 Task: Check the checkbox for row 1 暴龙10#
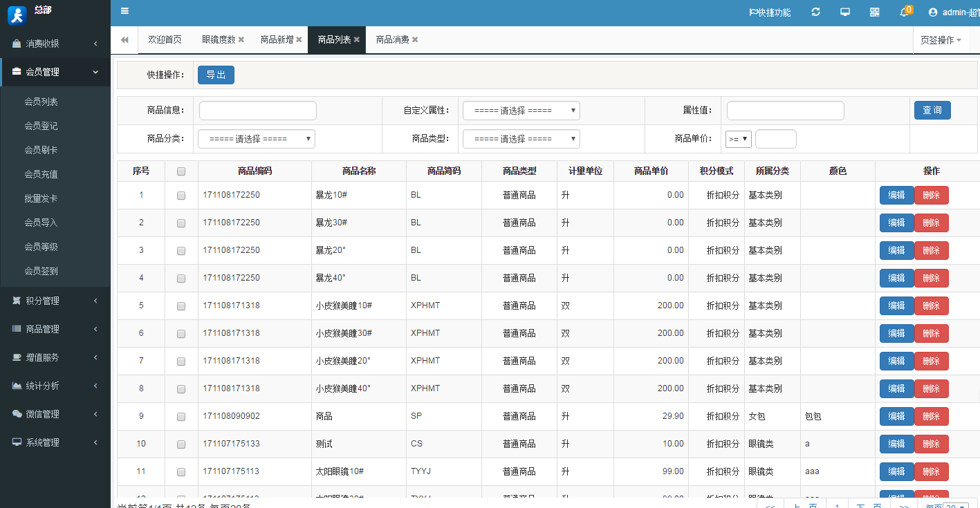click(x=181, y=196)
